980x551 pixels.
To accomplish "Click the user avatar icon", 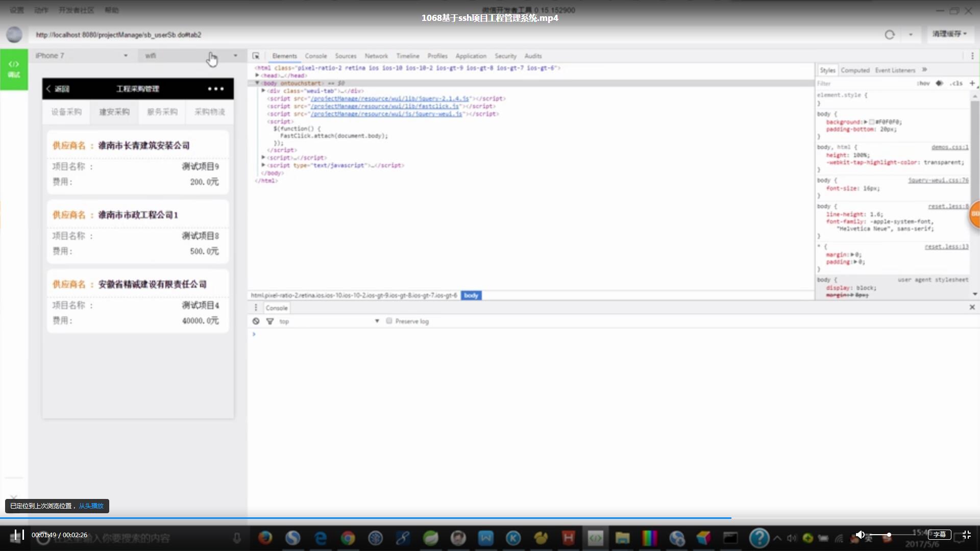I will [14, 34].
